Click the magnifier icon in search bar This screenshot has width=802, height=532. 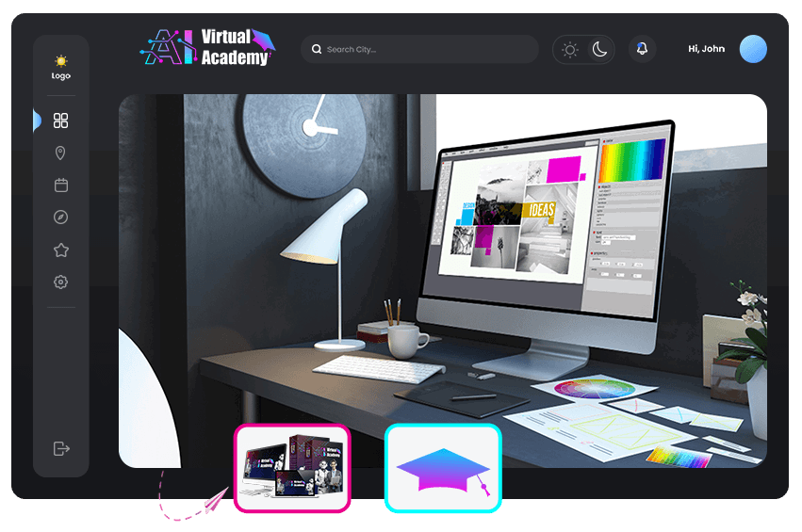coord(317,50)
